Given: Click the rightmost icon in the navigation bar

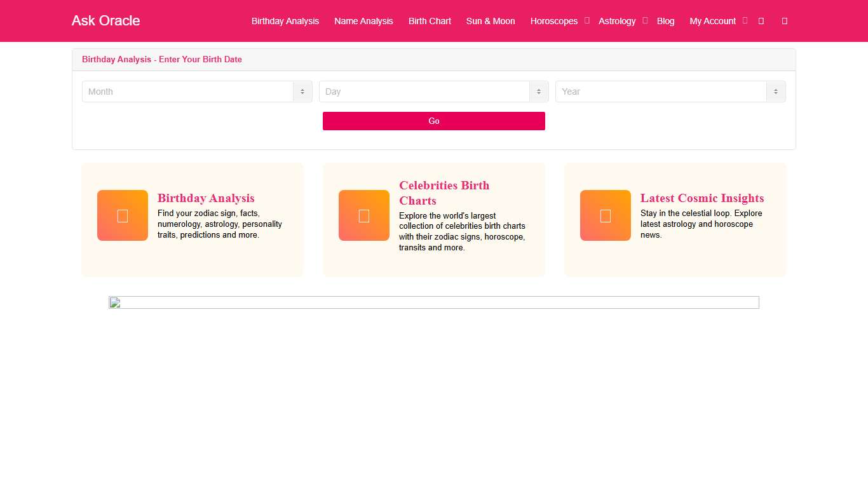Looking at the screenshot, I should (784, 20).
